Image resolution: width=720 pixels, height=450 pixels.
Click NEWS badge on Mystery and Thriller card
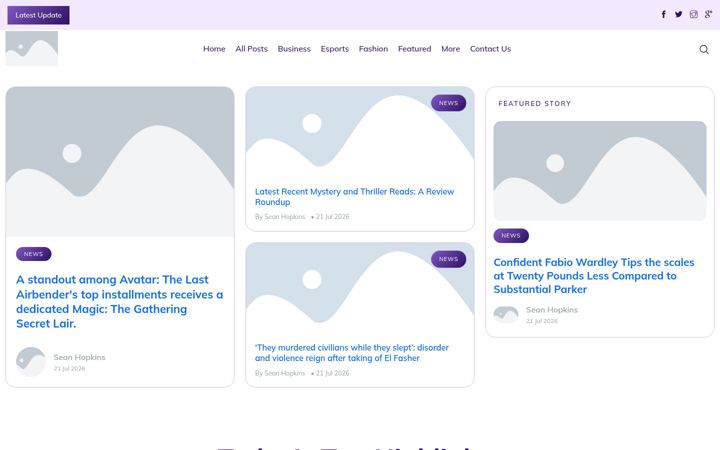click(448, 103)
